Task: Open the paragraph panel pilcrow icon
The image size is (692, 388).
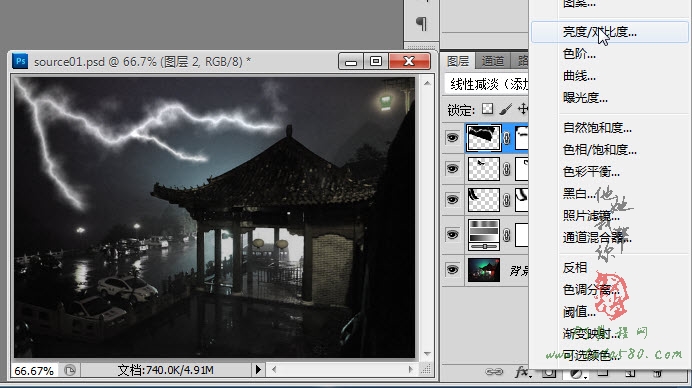Action: click(x=421, y=23)
